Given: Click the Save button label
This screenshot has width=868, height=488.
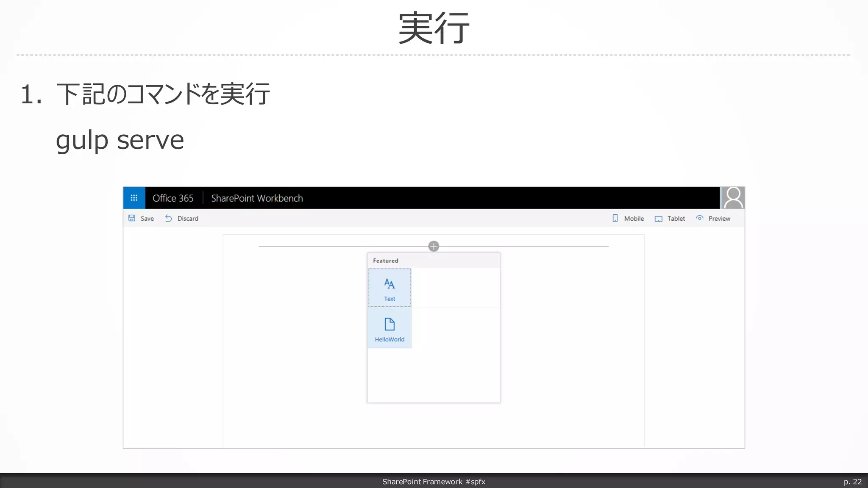Looking at the screenshot, I should (147, 219).
